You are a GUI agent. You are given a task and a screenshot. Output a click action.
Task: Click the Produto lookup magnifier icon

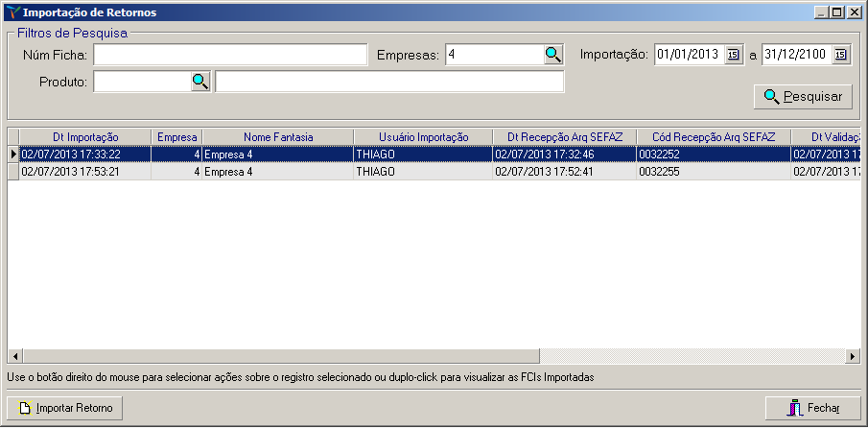tap(199, 82)
